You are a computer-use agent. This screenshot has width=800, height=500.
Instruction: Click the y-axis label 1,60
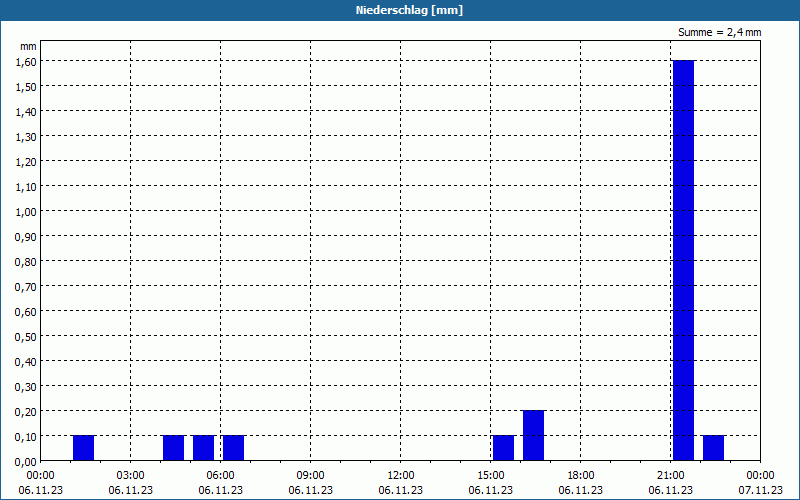pyautogui.click(x=26, y=61)
